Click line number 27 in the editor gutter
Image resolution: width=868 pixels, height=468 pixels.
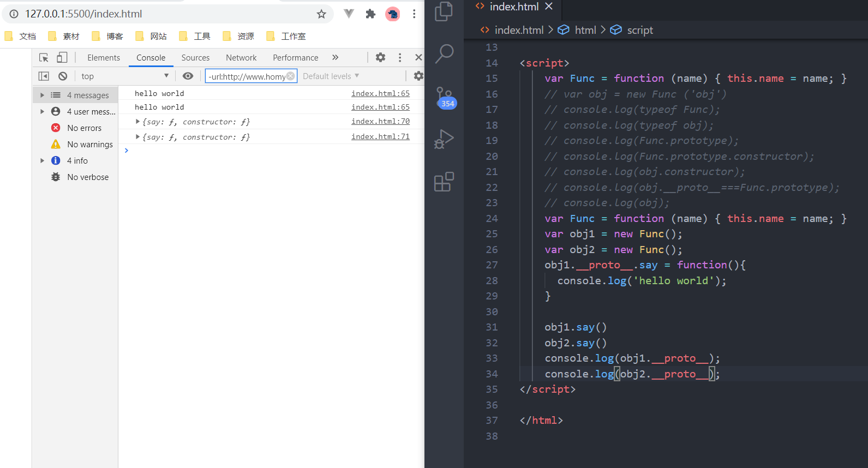pos(492,265)
